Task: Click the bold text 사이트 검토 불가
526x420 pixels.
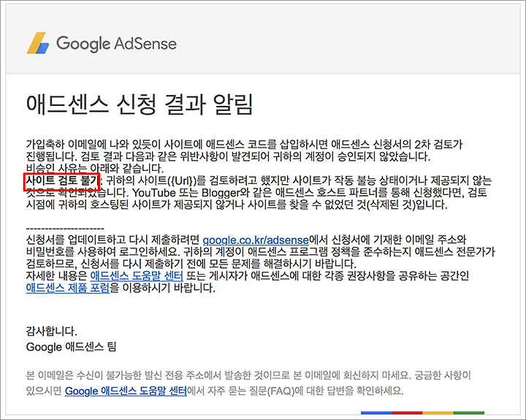Action: point(62,181)
